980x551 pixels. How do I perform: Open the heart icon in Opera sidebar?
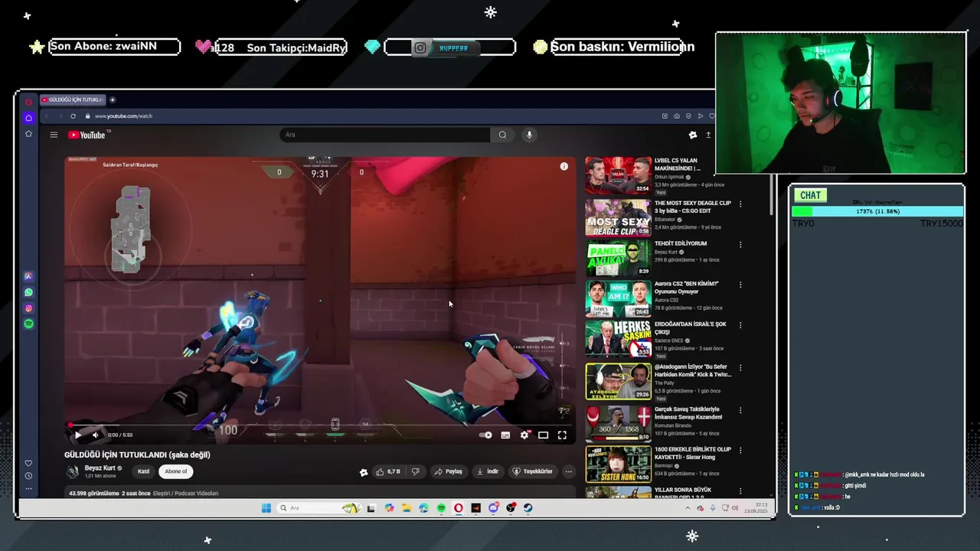pyautogui.click(x=28, y=463)
